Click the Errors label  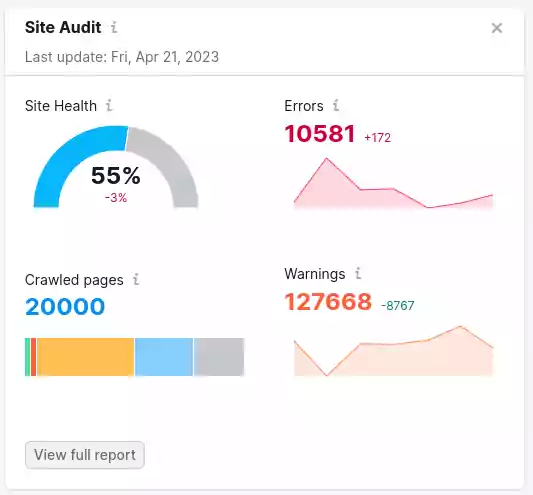pyautogui.click(x=304, y=106)
